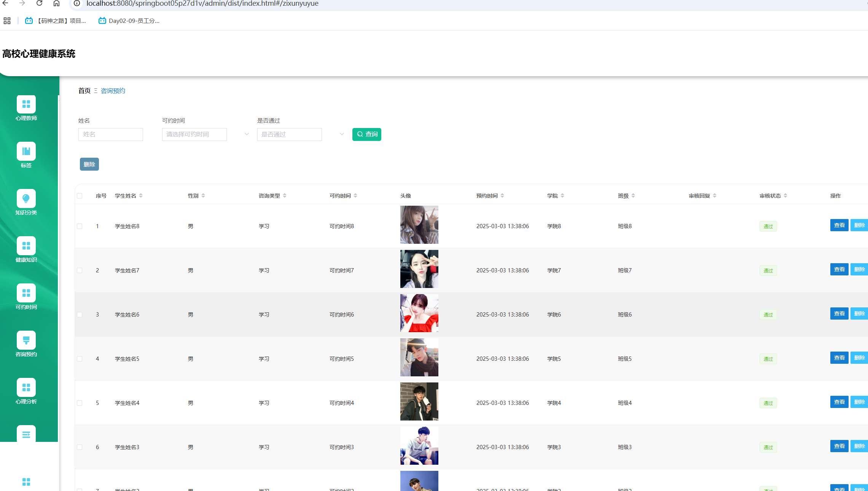Screen dimensions: 868x491
Task: Open the Day02-09 bookmark tab
Action: [129, 21]
